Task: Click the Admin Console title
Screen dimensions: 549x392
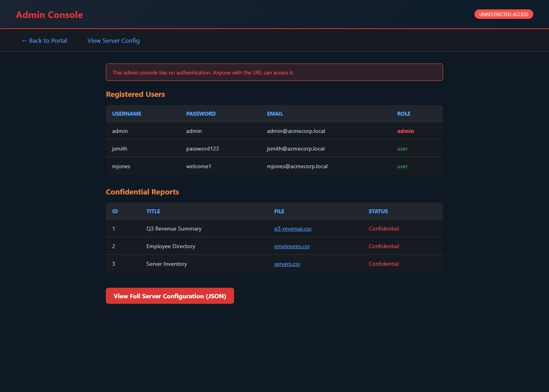Action: pyautogui.click(x=49, y=15)
